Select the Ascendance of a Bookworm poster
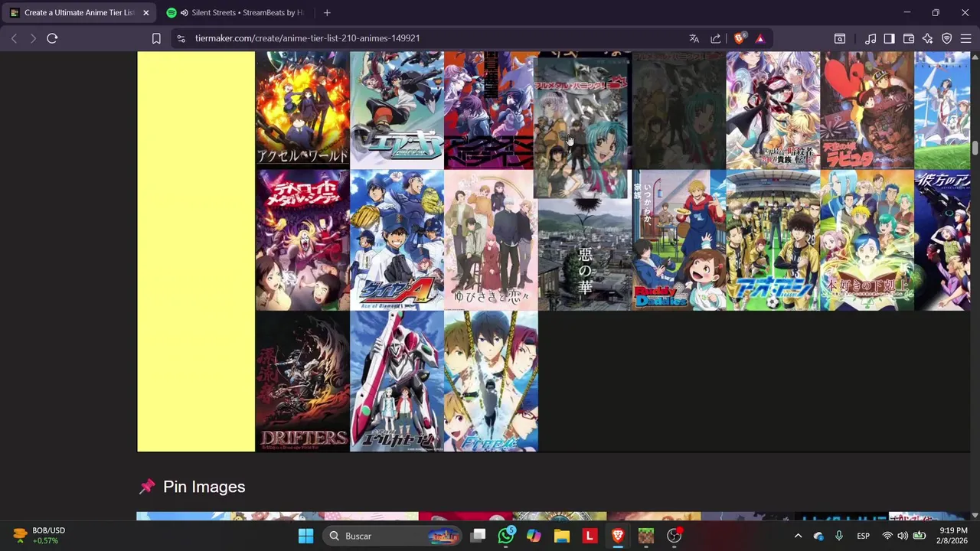This screenshot has width=980, height=551. (x=867, y=240)
